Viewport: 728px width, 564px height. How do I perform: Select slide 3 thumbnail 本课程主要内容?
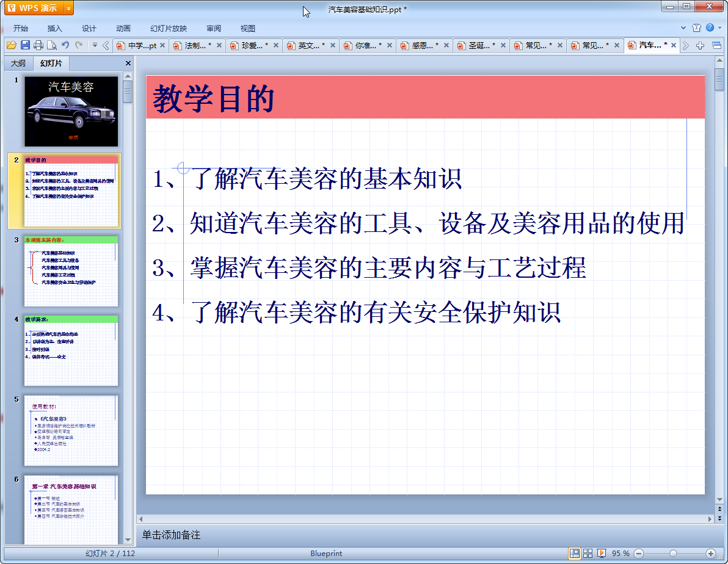[71, 271]
